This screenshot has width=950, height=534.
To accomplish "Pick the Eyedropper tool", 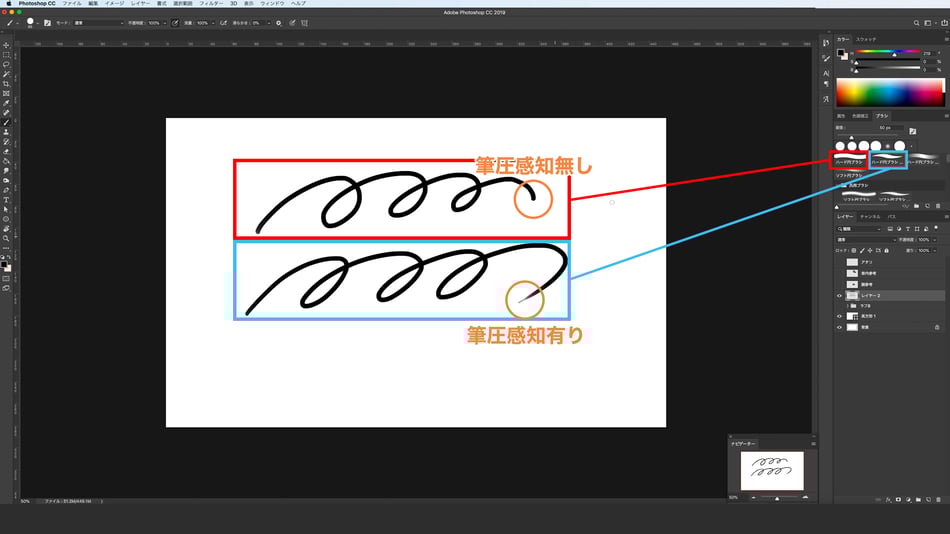I will point(6,103).
